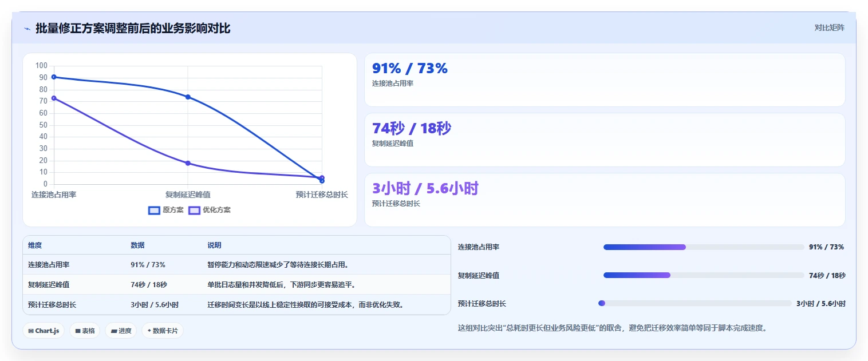
Task: Click the 连接池占用率 cell in the table
Action: 49,264
